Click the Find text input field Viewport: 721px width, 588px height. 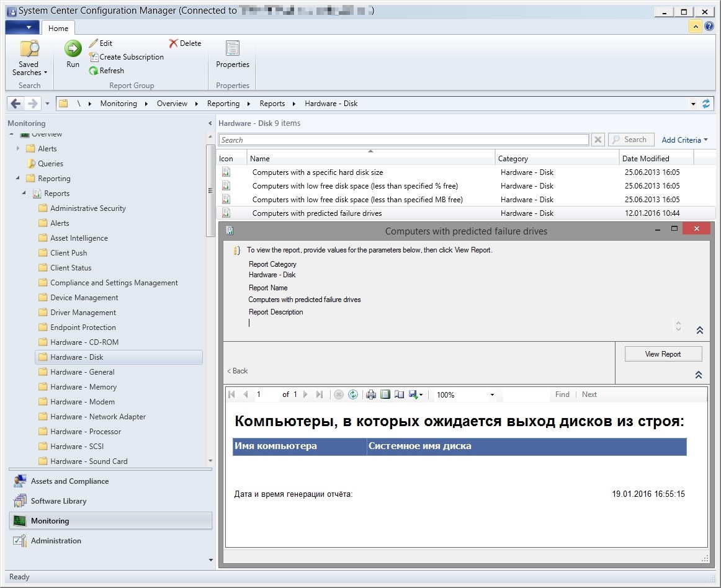(526, 394)
